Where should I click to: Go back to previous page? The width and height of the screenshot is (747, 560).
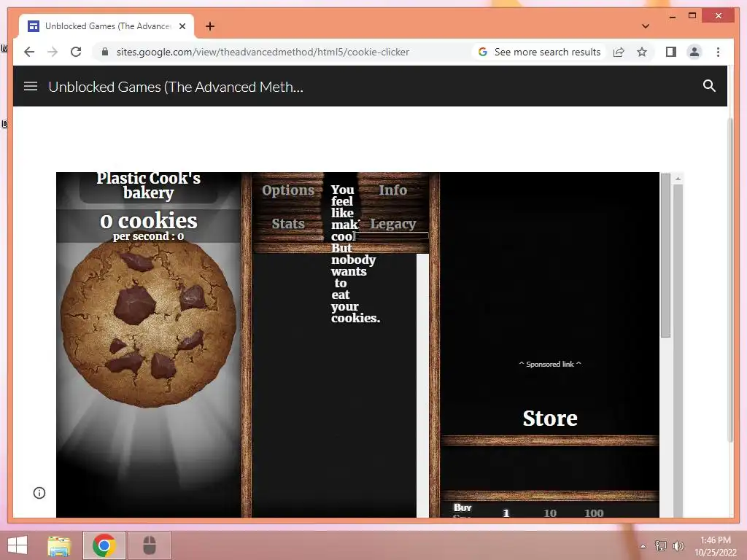[x=29, y=52]
